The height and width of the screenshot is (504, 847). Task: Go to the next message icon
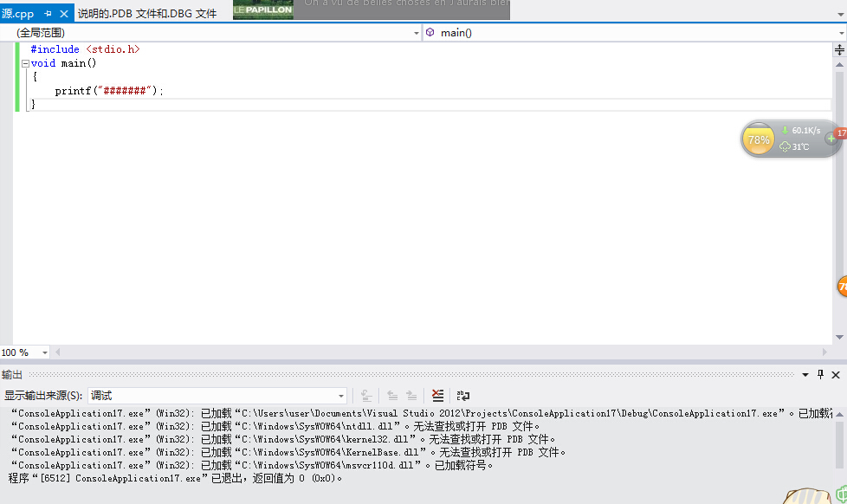(411, 396)
